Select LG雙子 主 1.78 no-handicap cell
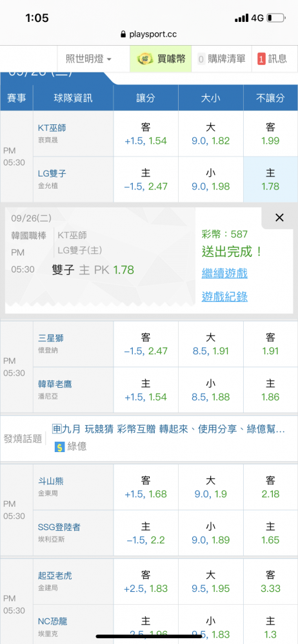The image size is (298, 644). [270, 180]
